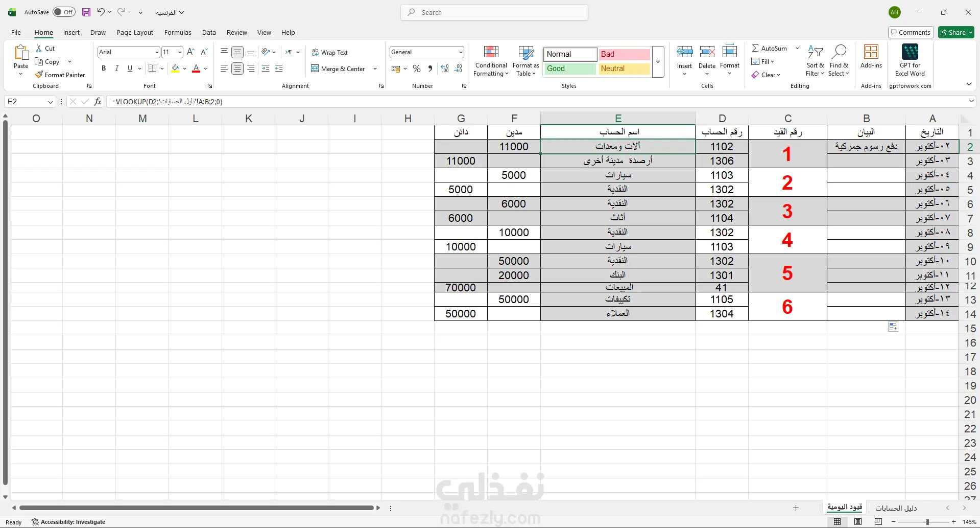
Task: Click the Insert Function fx icon
Action: (x=98, y=101)
